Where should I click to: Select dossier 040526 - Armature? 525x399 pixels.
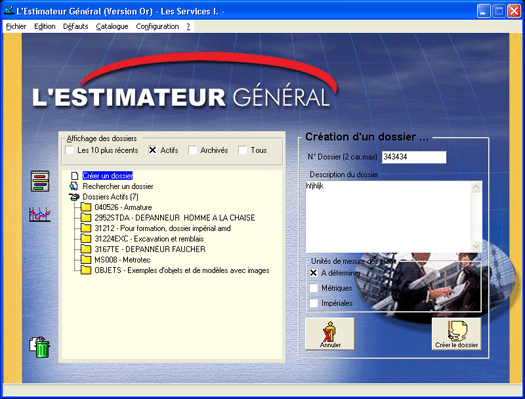pyautogui.click(x=123, y=207)
